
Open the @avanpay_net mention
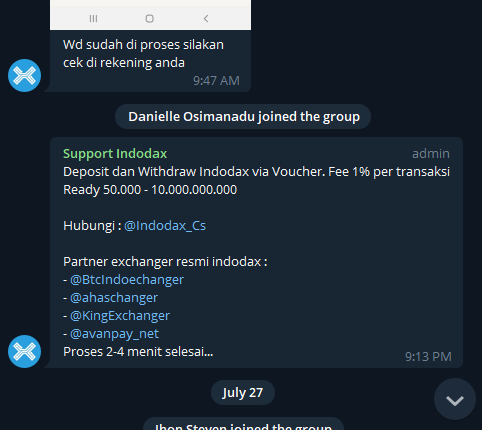114,334
